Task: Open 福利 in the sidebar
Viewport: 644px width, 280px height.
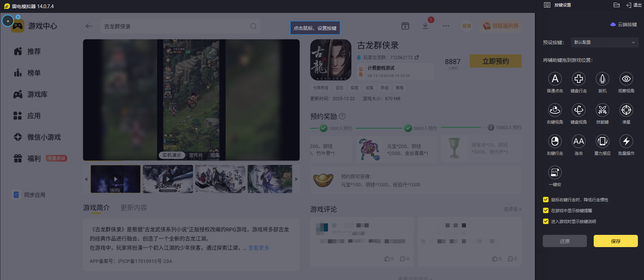Action: click(x=27, y=158)
